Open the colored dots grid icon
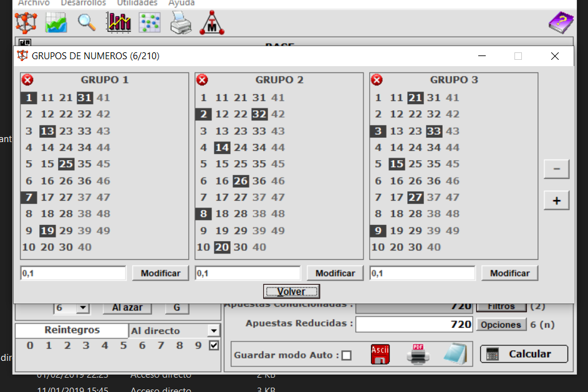 pos(150,23)
